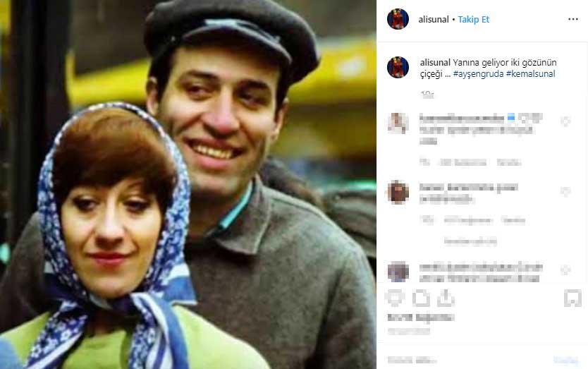Open the #ayşengruda hashtag
Screen dimensions: 588x369
coord(478,74)
